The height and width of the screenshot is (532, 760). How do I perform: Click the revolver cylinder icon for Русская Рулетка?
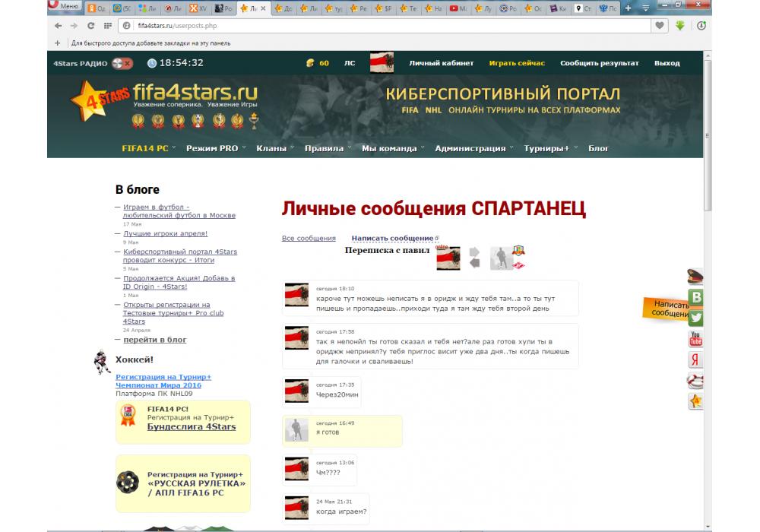128,483
